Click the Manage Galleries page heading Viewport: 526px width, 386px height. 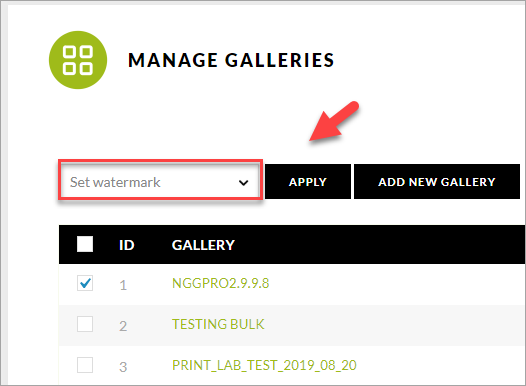click(x=231, y=60)
